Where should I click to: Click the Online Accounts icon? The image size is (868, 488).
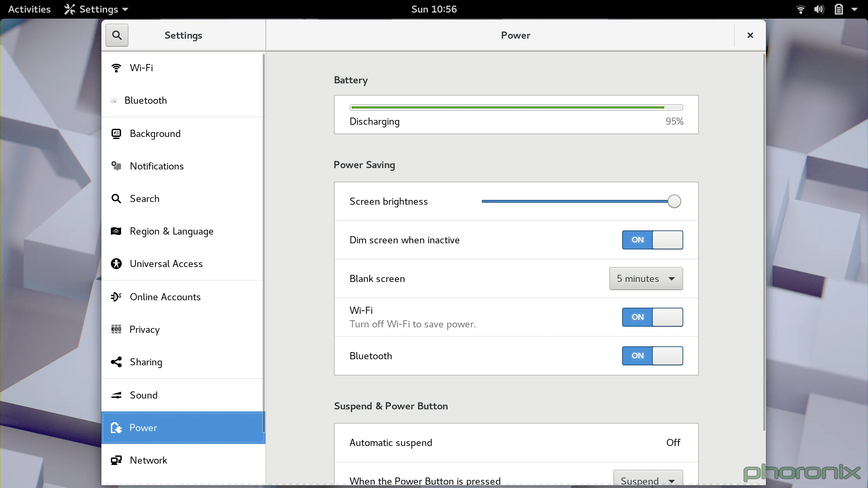click(x=116, y=297)
